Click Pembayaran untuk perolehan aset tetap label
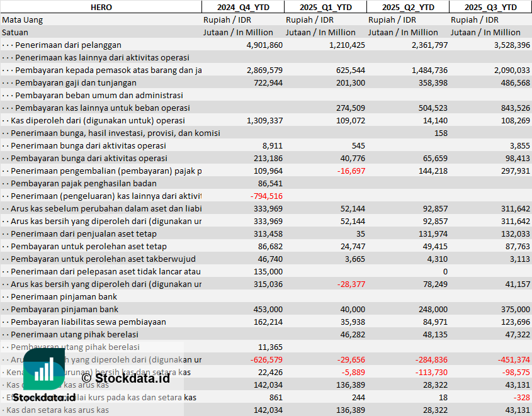Viewport: 532px width, 416px height. pos(89,247)
